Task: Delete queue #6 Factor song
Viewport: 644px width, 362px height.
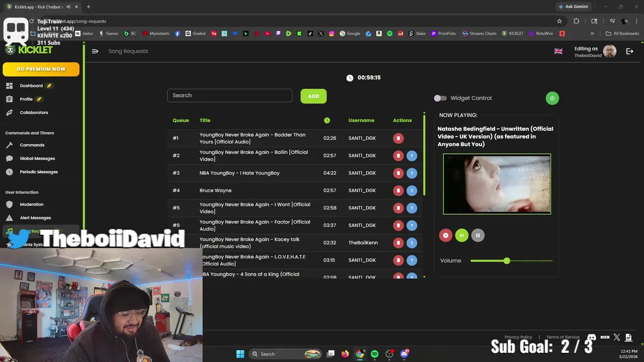Action: click(x=398, y=225)
